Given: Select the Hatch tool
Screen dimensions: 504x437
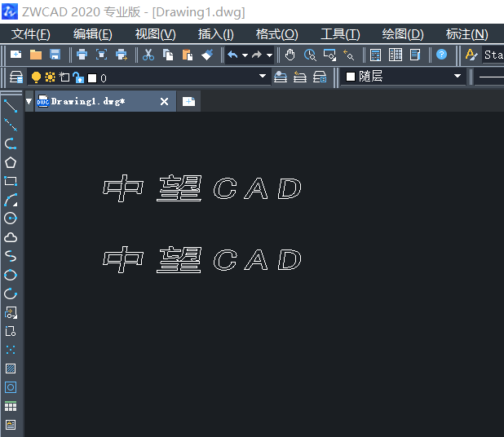Looking at the screenshot, I should coord(11,369).
